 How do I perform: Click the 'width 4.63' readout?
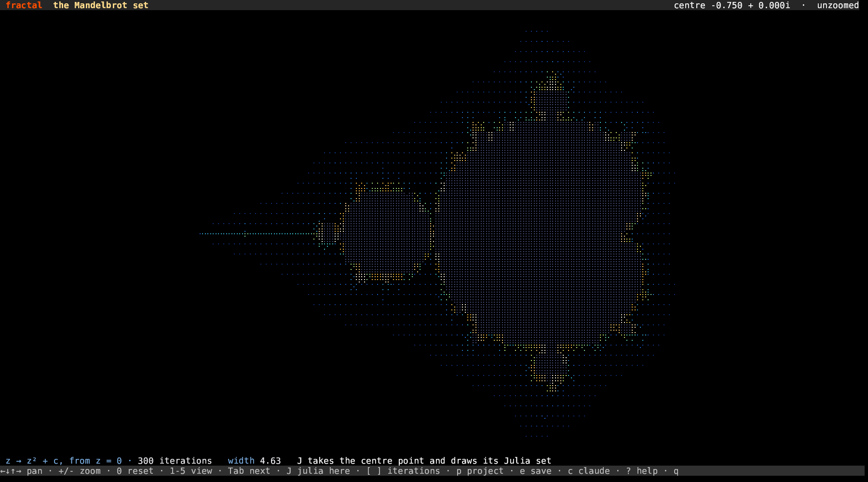254,461
